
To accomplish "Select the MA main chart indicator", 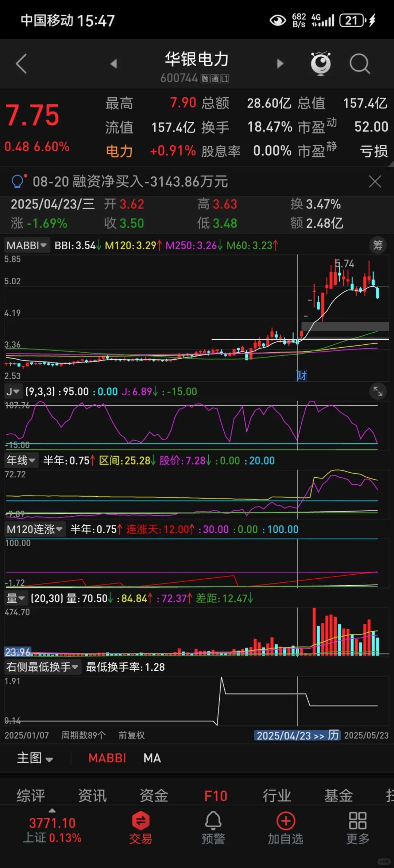I will (x=152, y=758).
